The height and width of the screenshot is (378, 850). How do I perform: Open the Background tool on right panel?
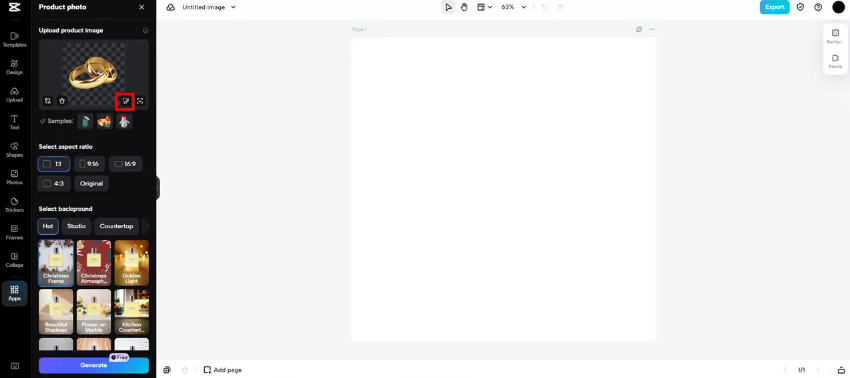click(835, 36)
